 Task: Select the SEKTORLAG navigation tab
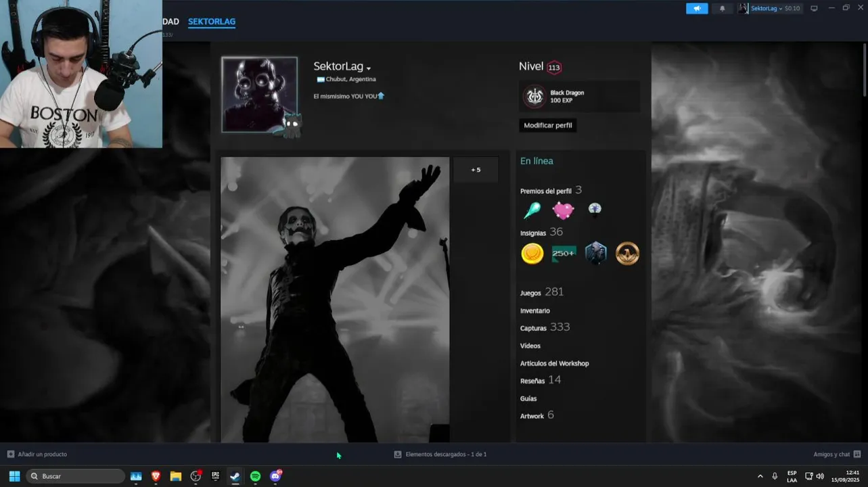[212, 22]
